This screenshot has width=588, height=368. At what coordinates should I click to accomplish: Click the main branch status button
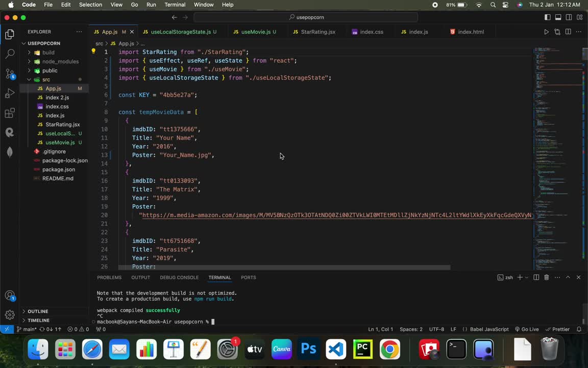coord(26,329)
